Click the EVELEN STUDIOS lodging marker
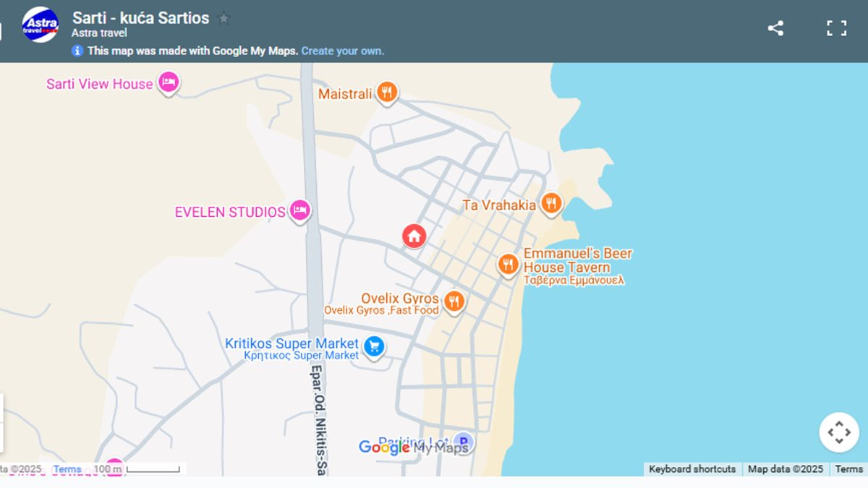 tap(300, 210)
